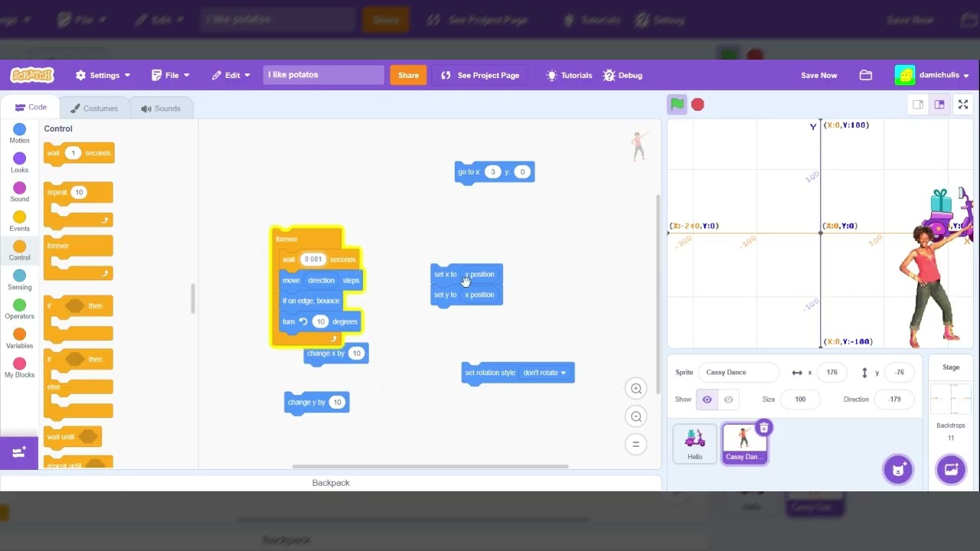Viewport: 980px width, 551px height.
Task: Edit the project title 'I like potatos'
Action: (323, 75)
